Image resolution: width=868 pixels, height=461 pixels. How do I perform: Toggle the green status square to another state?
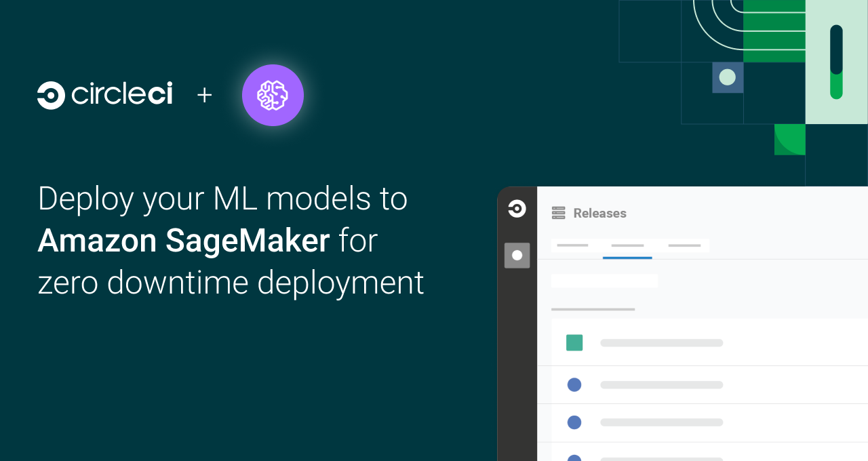[574, 343]
